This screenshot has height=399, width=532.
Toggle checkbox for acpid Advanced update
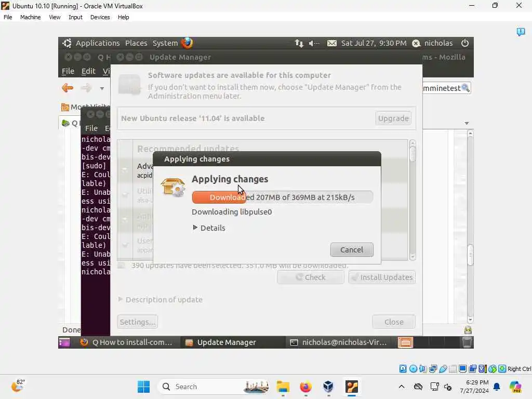[125, 169]
